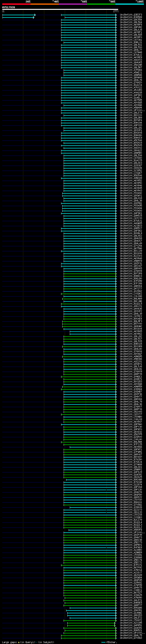146x644 pixels.
Task: Select the UniRef100_Q76HZ0 label
Action: click(x=131, y=82)
